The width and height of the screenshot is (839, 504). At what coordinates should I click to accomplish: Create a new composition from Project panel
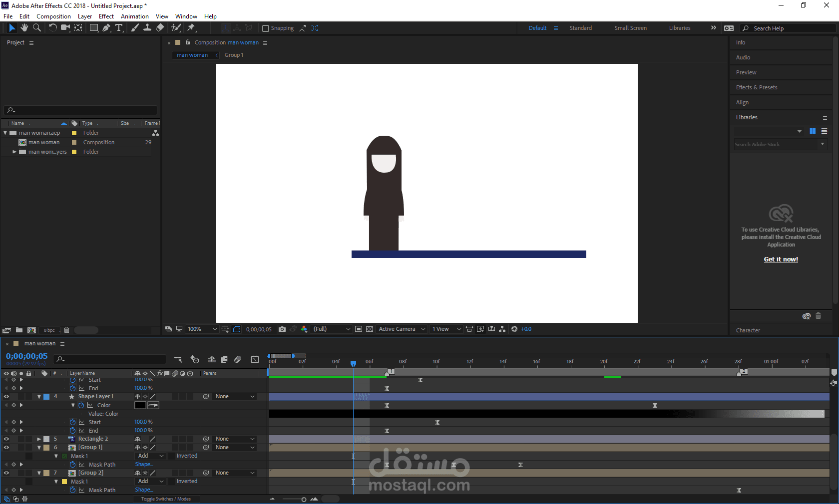coord(31,330)
